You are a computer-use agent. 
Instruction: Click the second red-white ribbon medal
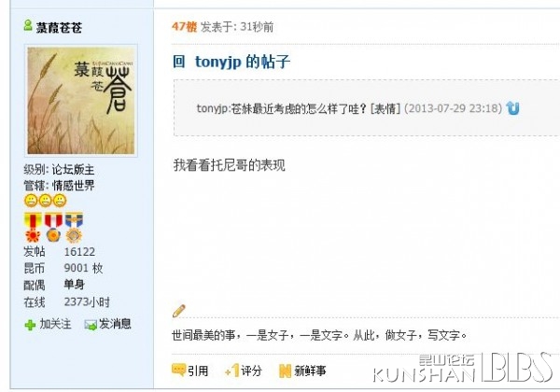(53, 228)
